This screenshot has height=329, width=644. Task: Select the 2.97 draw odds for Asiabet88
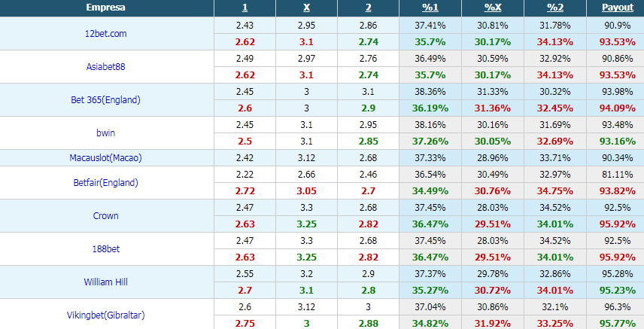click(x=306, y=59)
